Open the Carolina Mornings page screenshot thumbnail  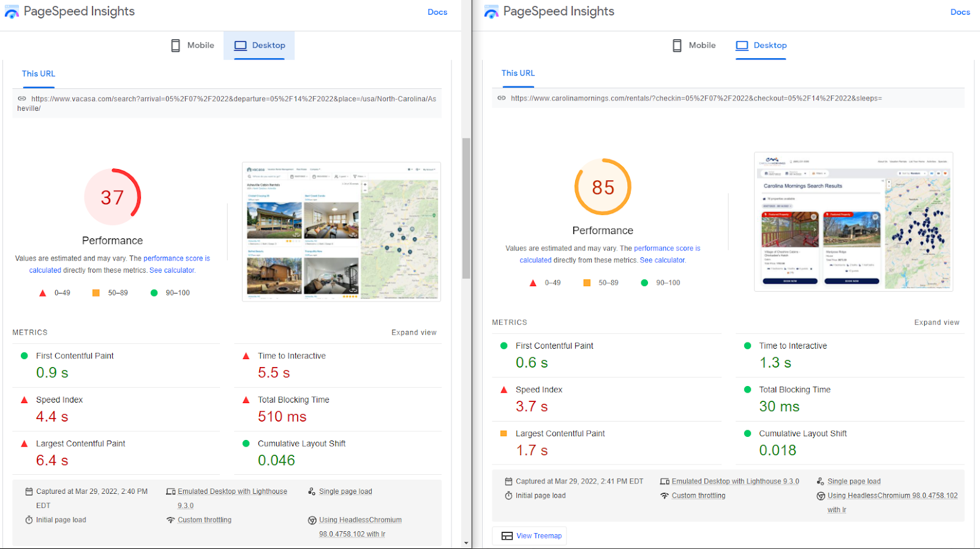pyautogui.click(x=853, y=222)
